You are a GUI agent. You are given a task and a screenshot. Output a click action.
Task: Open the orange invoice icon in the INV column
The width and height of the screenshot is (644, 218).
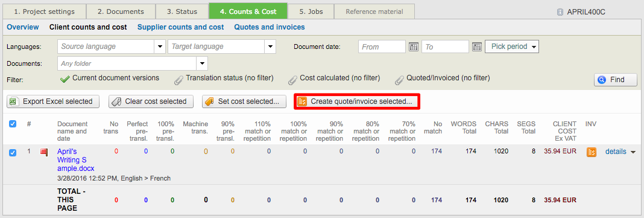click(591, 152)
